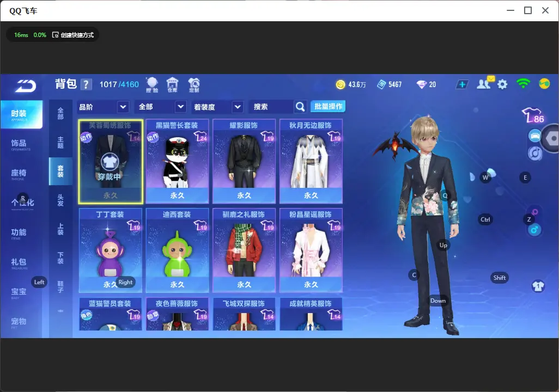This screenshot has height=392, width=559.
Task: Select the 丁丁套装 outfit card
Action: click(x=111, y=250)
